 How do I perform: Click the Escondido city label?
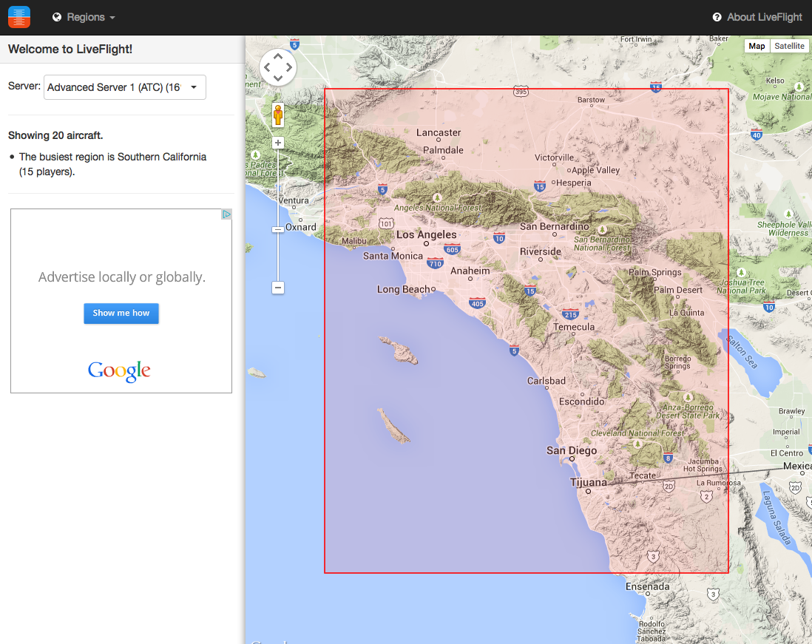(581, 401)
